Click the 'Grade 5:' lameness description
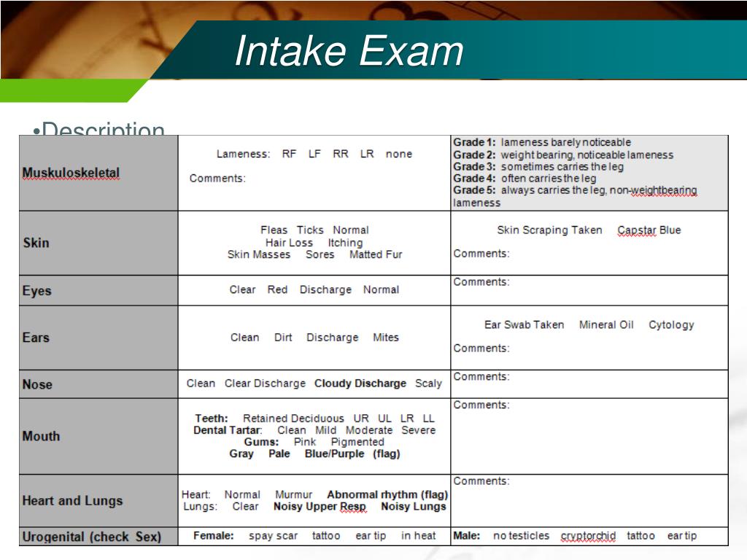Image resolution: width=747 pixels, height=560 pixels. [x=575, y=196]
